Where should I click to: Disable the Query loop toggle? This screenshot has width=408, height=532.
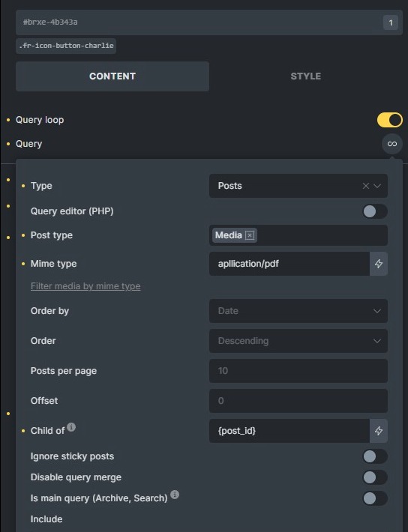pos(390,120)
